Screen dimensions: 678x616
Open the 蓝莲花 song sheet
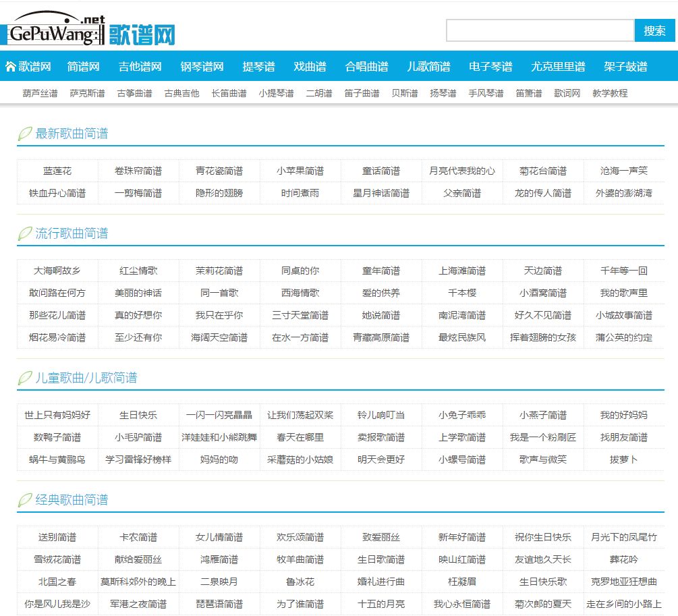[55, 171]
